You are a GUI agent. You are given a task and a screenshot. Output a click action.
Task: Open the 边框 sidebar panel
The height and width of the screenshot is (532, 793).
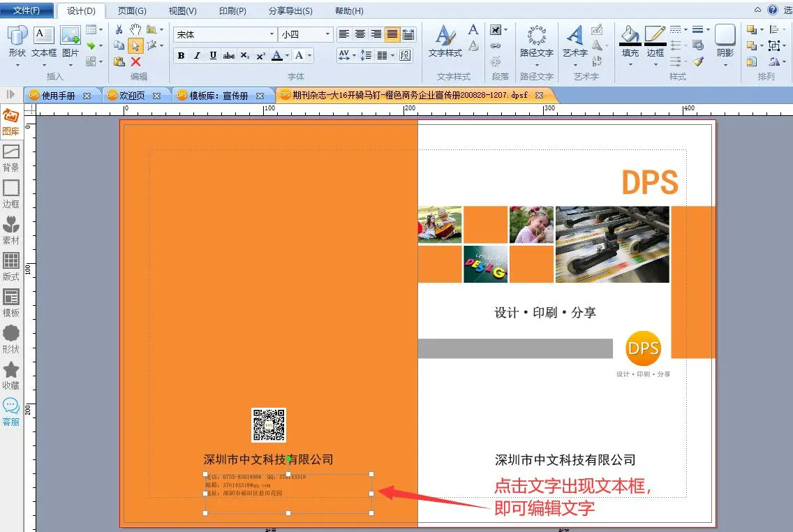[10, 195]
